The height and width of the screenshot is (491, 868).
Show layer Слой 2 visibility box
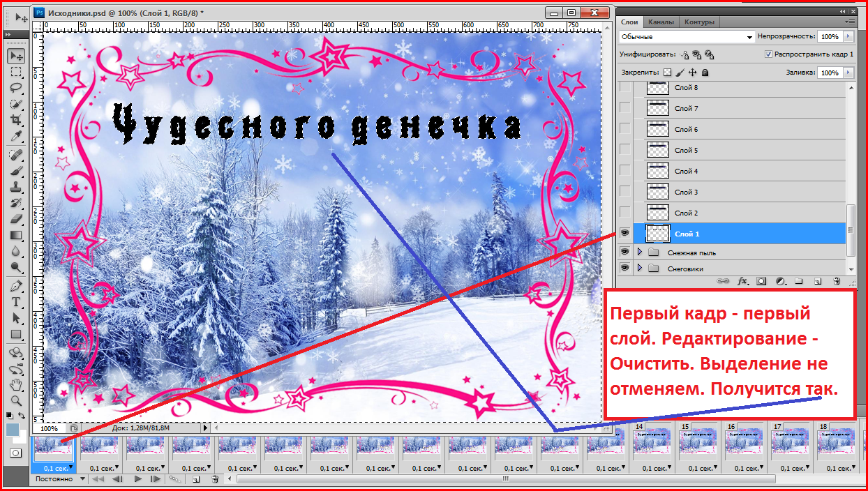tap(625, 212)
